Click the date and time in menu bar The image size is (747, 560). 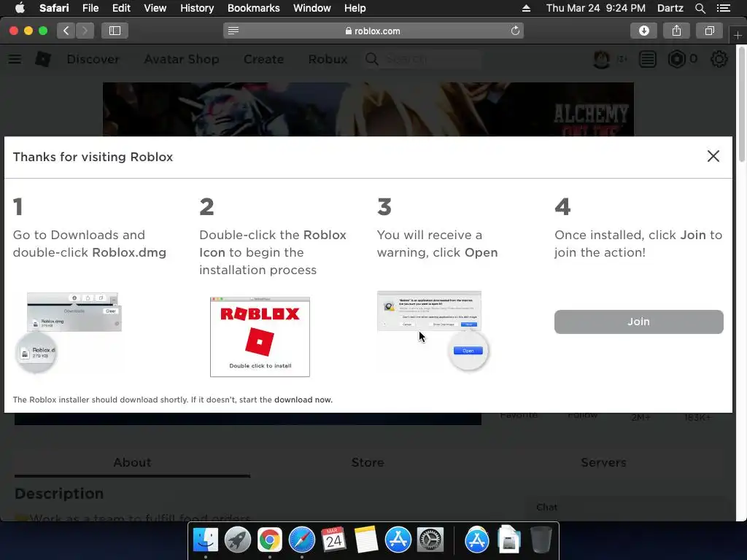[x=595, y=8]
